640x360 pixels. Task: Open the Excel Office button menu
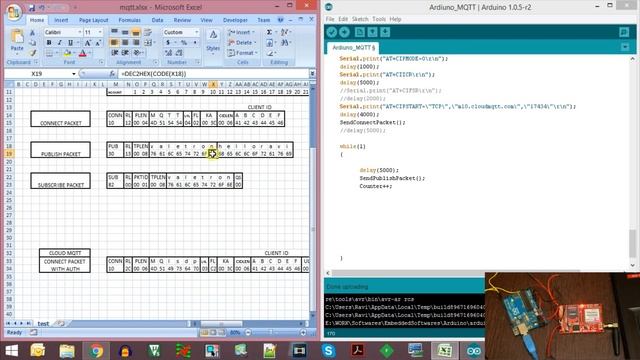tap(13, 12)
